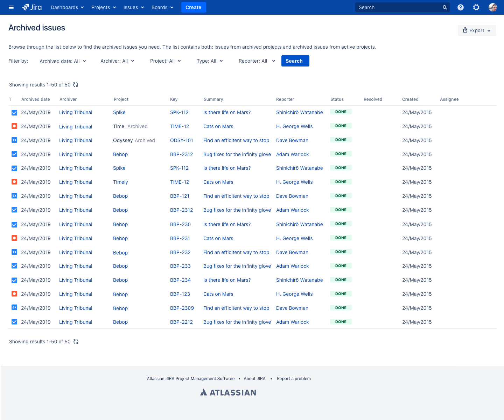Click the task type icon for BBP-2212
The height and width of the screenshot is (420, 504).
pyautogui.click(x=14, y=322)
